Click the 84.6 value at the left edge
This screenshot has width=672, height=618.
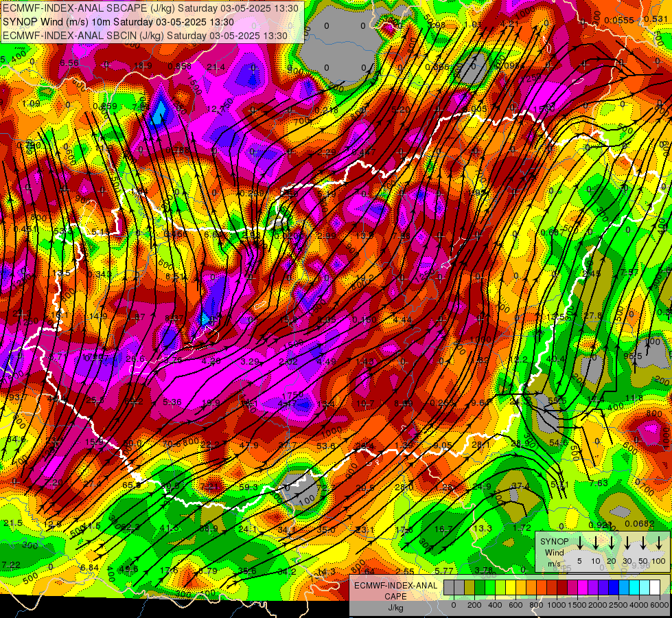[x=16, y=439]
